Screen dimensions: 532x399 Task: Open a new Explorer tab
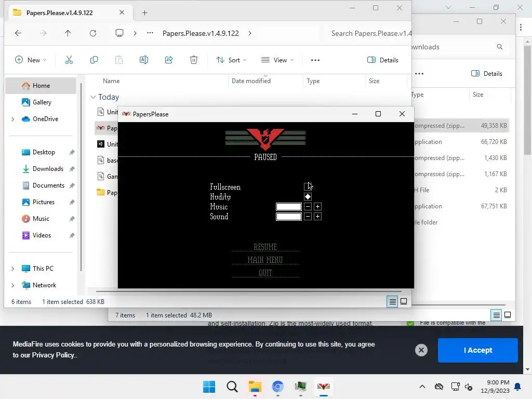tap(145, 13)
